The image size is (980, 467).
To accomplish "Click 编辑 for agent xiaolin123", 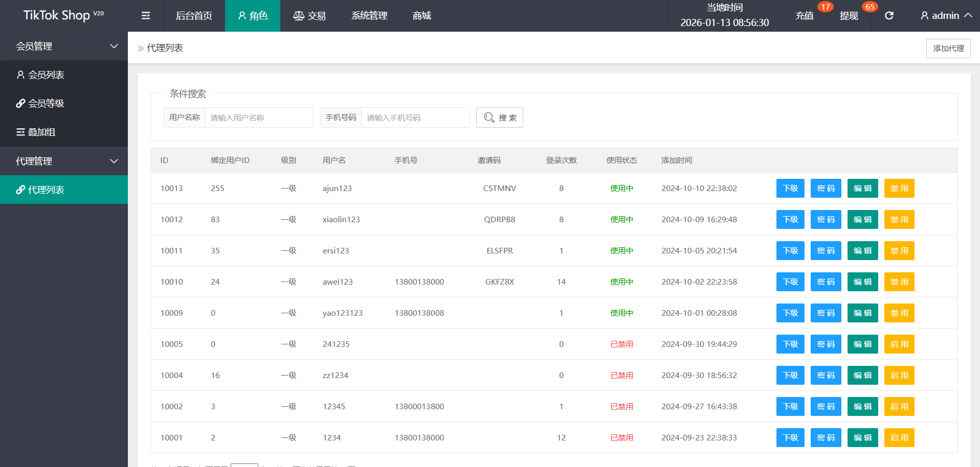I will click(x=862, y=220).
